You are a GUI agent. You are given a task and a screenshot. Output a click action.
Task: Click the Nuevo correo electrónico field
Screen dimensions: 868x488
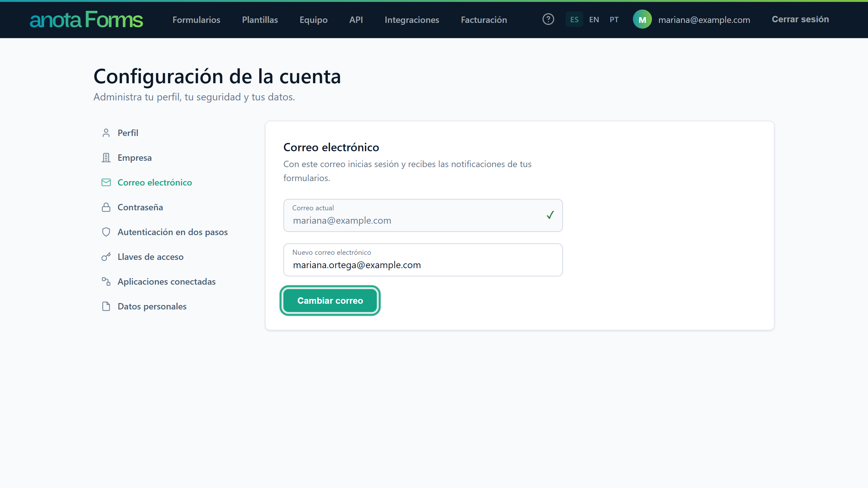423,260
